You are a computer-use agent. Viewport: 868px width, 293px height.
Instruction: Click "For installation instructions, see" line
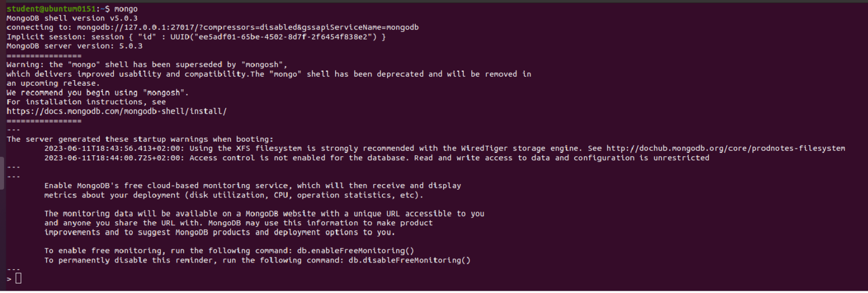86,102
